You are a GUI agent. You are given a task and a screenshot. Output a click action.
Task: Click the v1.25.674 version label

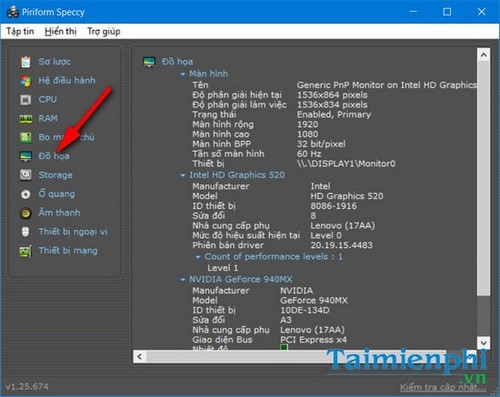coord(27,387)
